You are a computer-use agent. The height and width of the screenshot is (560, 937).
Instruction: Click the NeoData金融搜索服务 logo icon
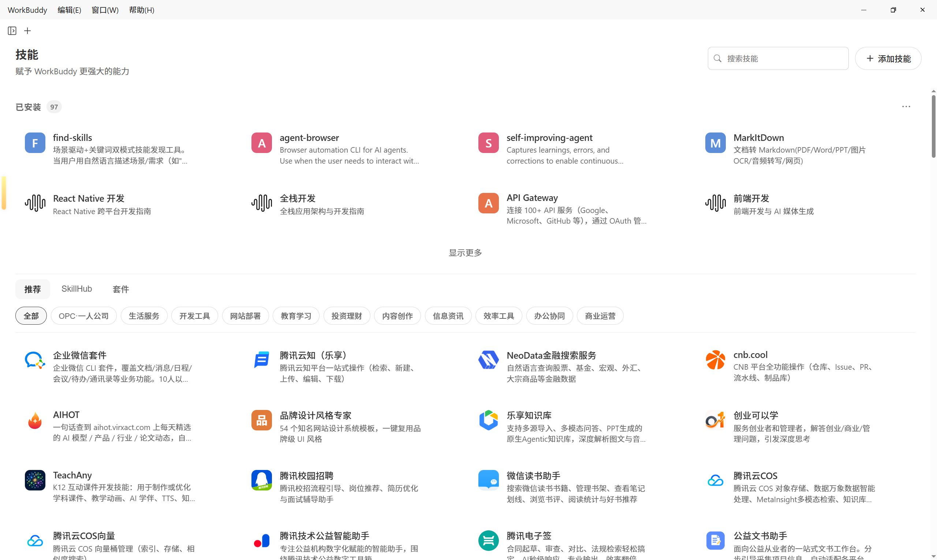[x=488, y=360]
